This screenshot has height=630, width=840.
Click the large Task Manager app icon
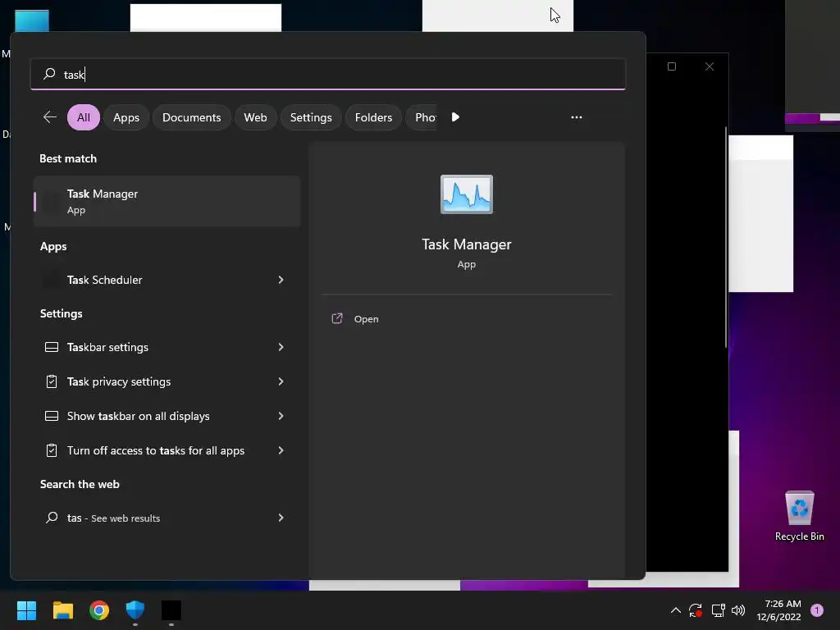[x=467, y=194]
